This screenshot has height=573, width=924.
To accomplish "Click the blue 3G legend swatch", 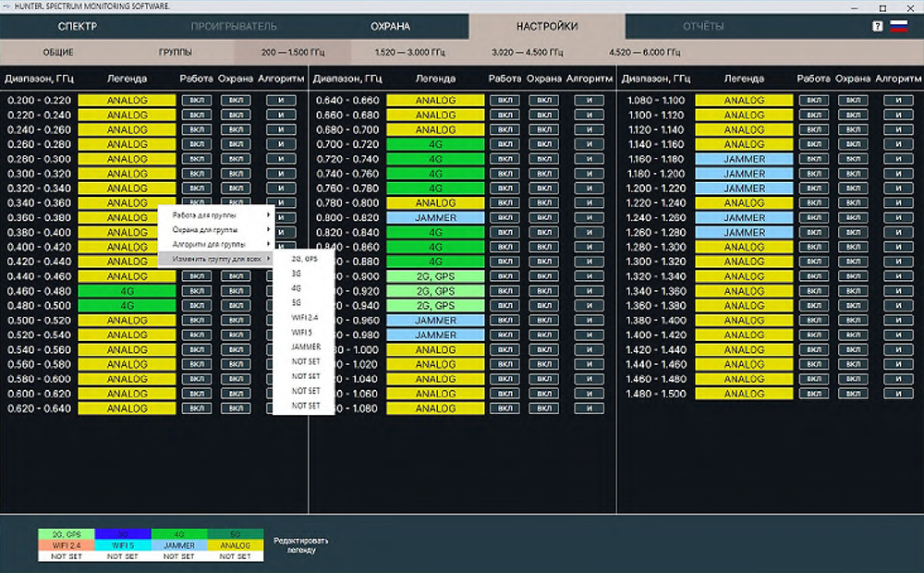I will tap(122, 534).
